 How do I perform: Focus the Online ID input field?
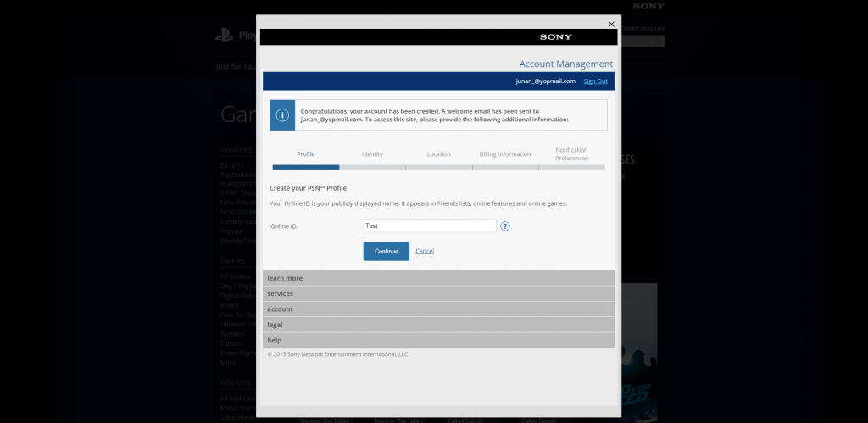pos(430,225)
